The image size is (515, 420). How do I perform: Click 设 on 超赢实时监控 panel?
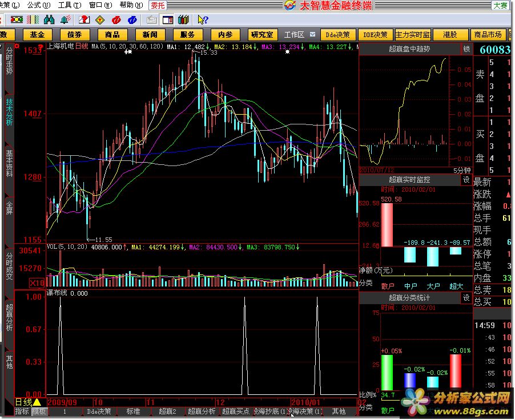tap(466, 180)
